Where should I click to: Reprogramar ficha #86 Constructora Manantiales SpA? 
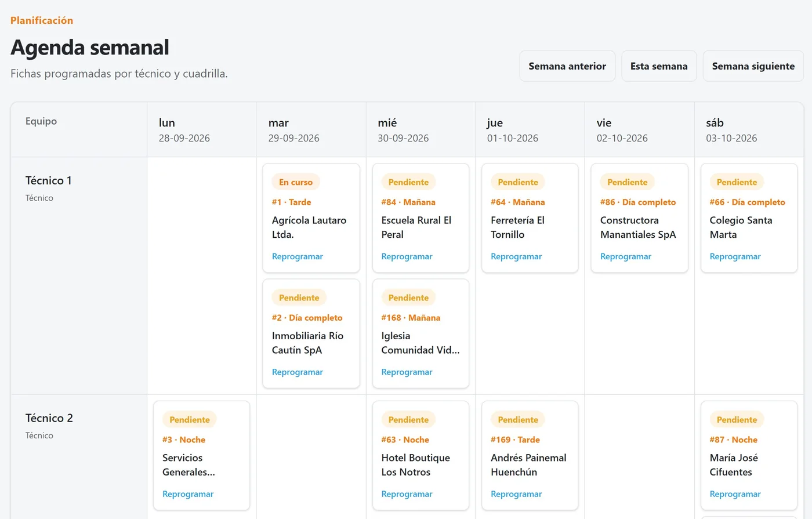[626, 256]
